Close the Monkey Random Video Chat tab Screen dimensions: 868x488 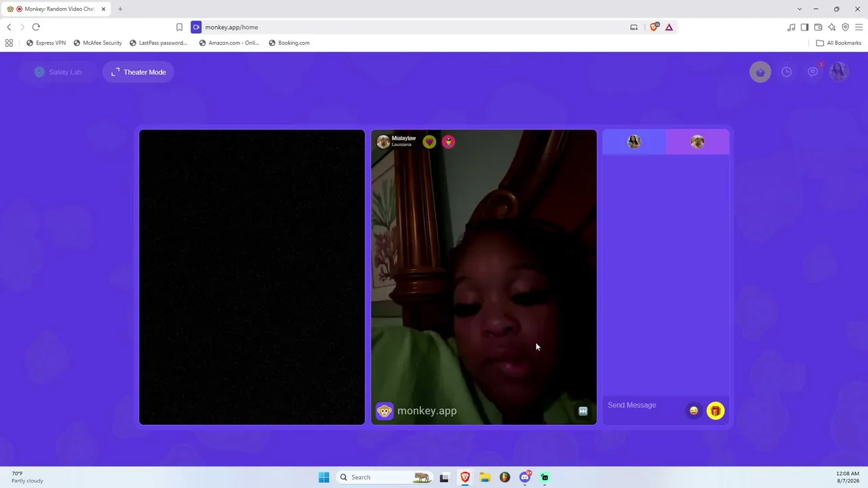coord(104,9)
